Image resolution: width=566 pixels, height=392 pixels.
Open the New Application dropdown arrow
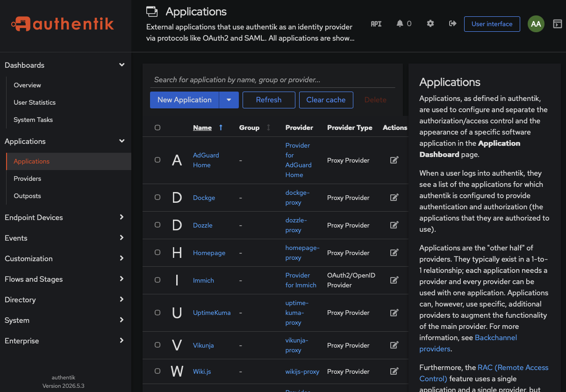pos(229,100)
